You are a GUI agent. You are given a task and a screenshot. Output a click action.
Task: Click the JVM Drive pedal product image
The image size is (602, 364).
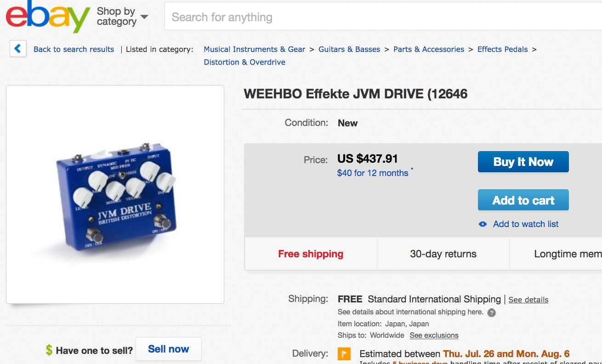pos(115,194)
